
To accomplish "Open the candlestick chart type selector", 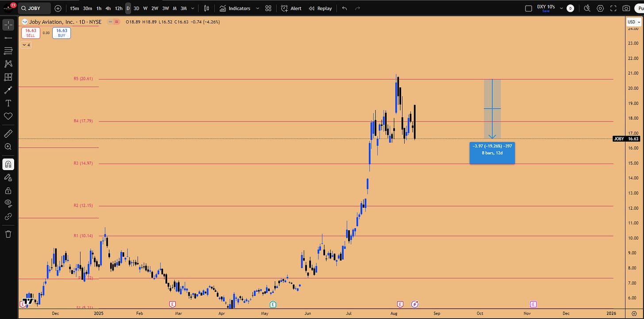I will pos(207,8).
